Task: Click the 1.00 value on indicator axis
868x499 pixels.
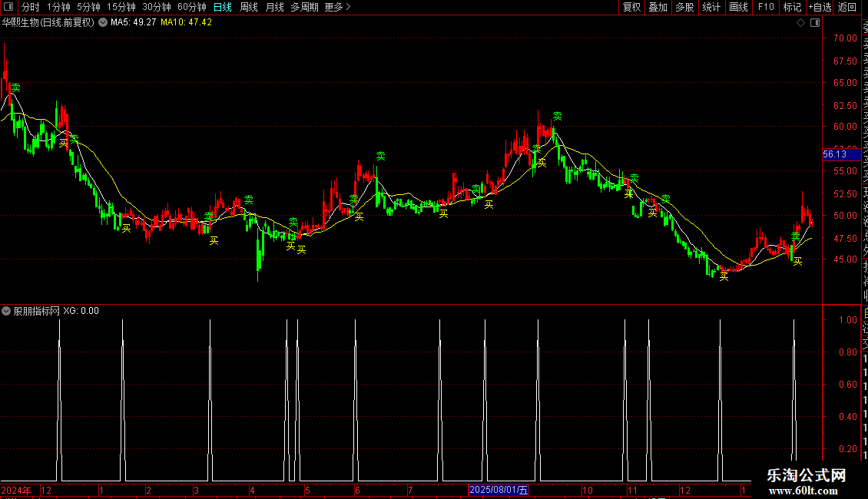Action: click(848, 320)
